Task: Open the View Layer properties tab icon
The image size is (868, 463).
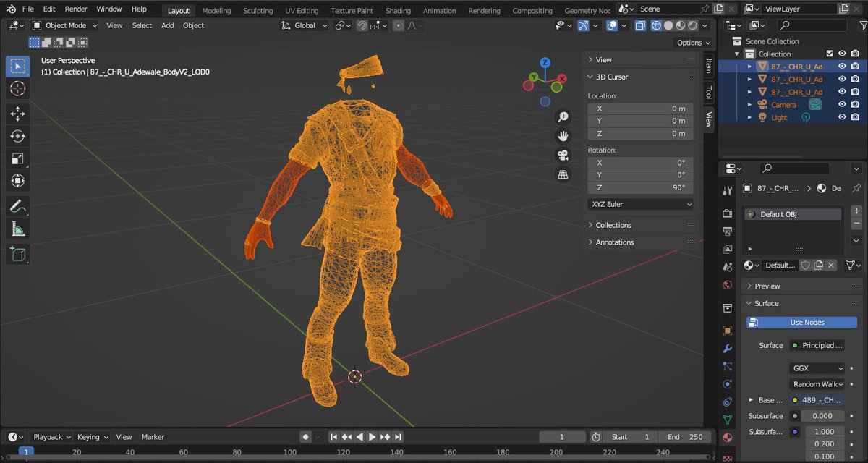Action: coord(728,249)
